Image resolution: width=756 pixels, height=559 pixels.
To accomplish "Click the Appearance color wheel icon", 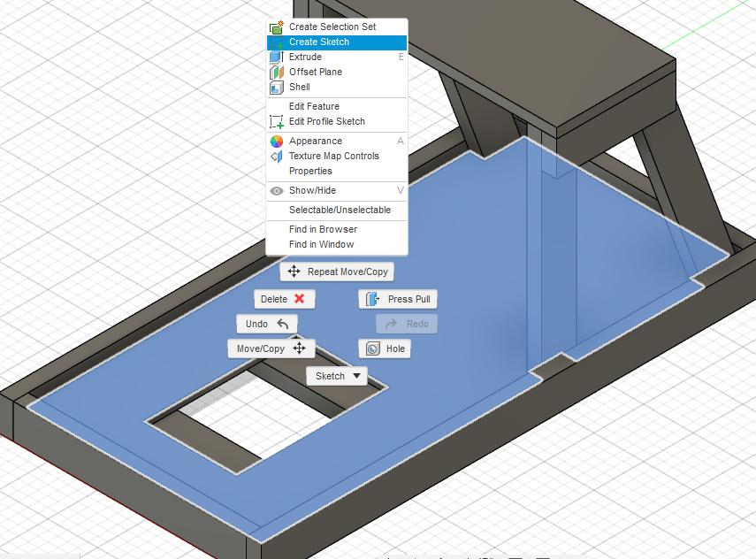I will (278, 141).
